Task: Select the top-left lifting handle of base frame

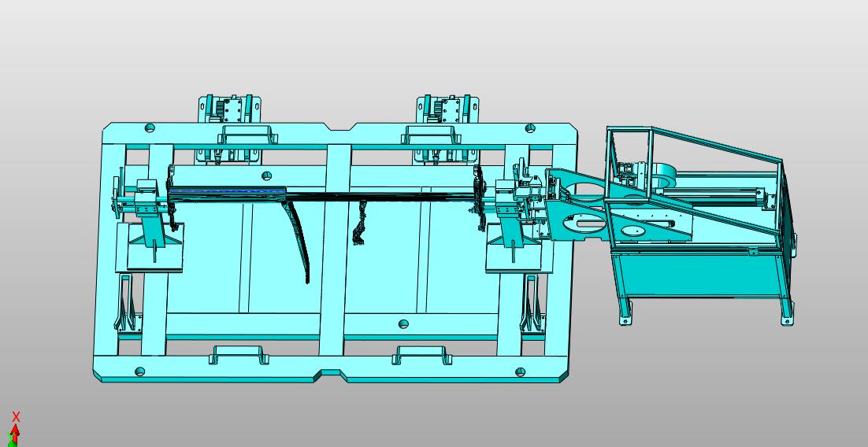Action: click(x=247, y=135)
